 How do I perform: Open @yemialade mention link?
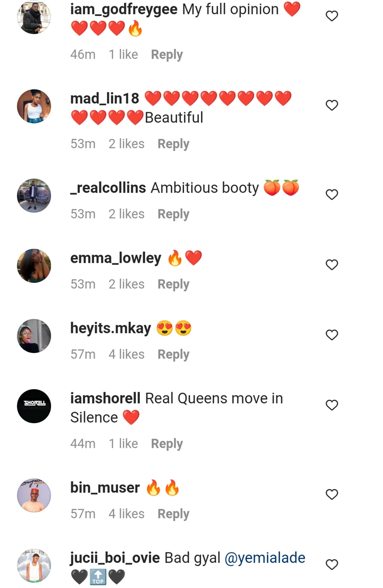pos(265,558)
